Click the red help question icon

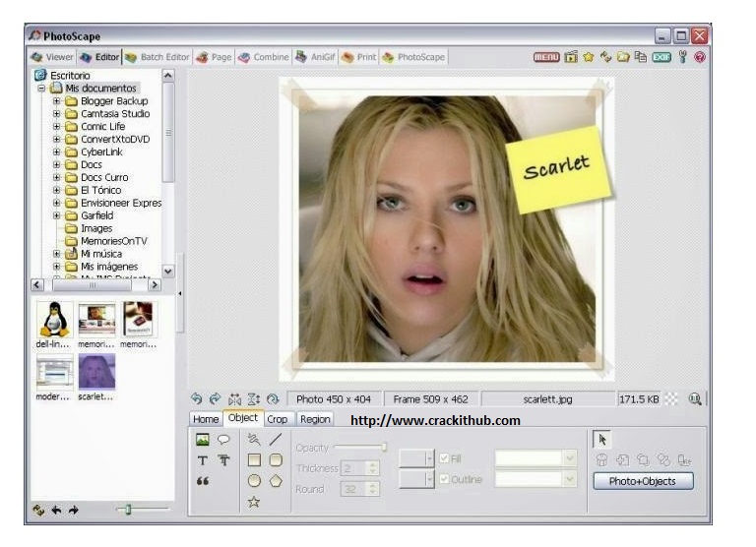(x=700, y=57)
